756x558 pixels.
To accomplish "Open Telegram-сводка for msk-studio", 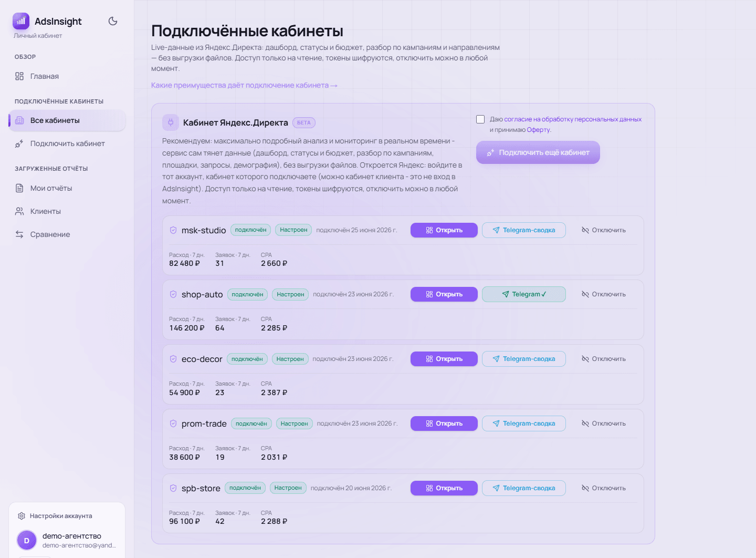I will coord(524,230).
